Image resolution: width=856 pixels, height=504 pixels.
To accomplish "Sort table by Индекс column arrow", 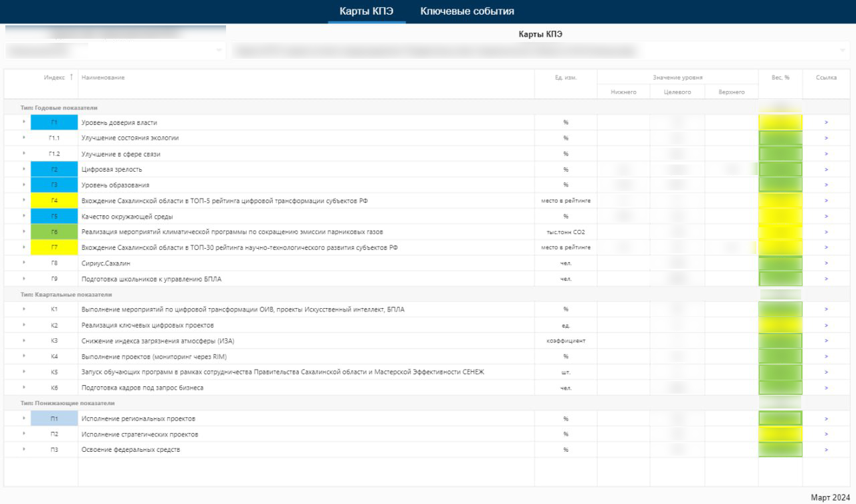I will (72, 78).
